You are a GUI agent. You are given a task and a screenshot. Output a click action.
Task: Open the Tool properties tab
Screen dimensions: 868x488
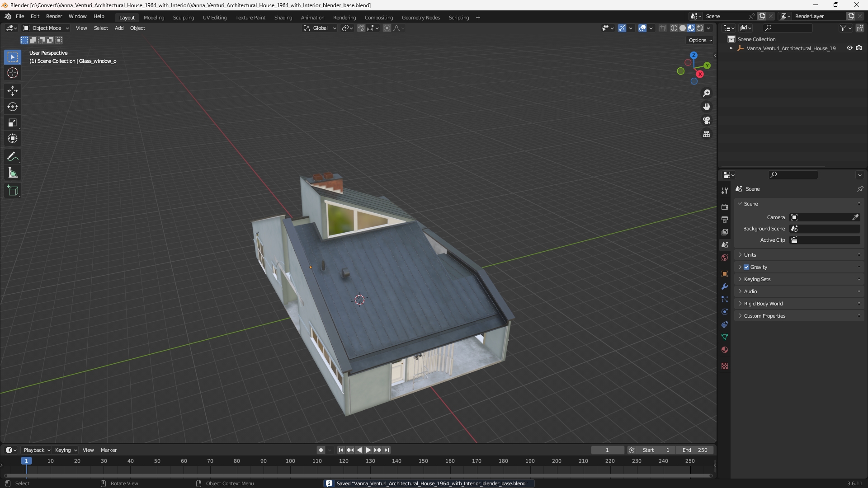coord(725,191)
